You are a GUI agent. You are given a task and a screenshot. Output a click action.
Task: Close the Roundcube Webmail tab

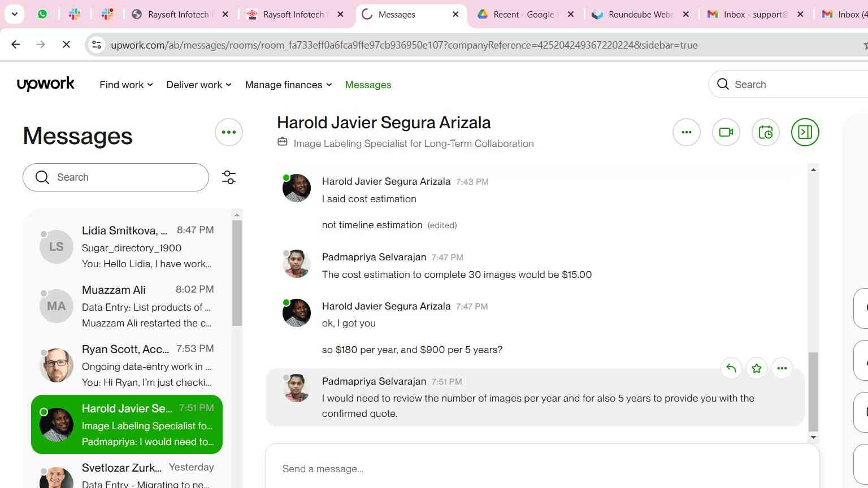click(x=686, y=14)
